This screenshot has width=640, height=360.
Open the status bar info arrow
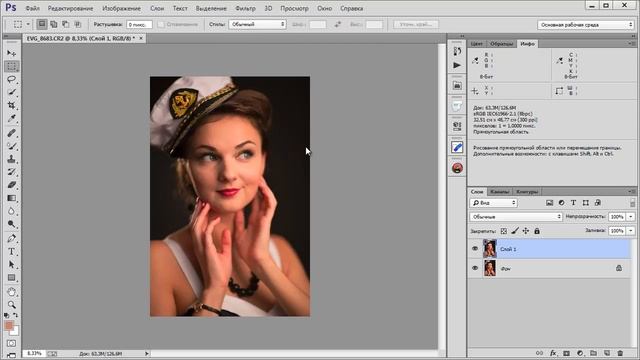tap(147, 353)
